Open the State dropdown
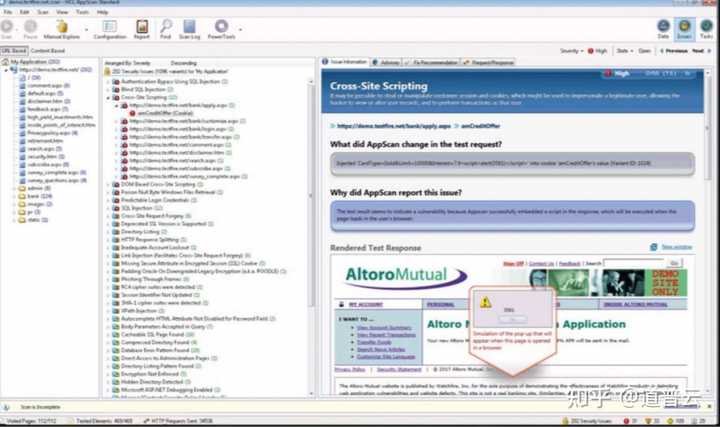720x427 pixels. click(x=624, y=51)
